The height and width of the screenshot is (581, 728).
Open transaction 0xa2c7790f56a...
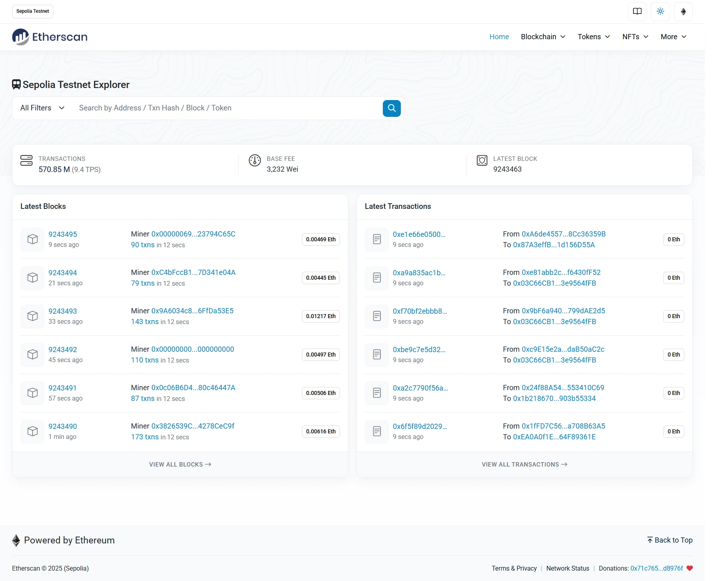coord(420,388)
